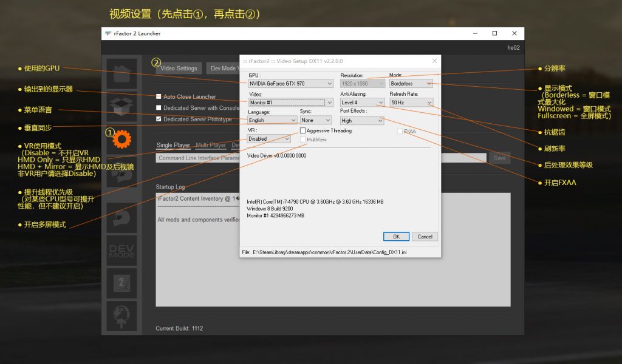Click the Dev Mode button beside Video Settings
This screenshot has height=364, width=622.
click(223, 68)
